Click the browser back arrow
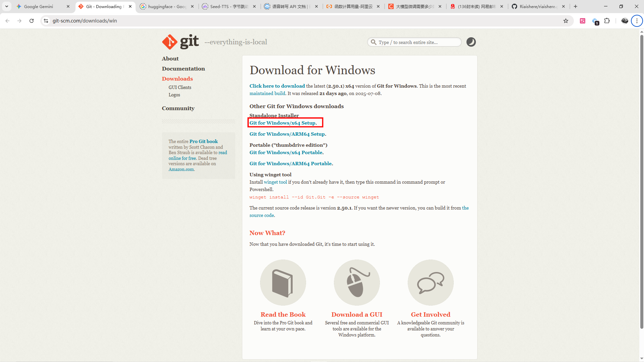This screenshot has height=362, width=644. click(x=7, y=21)
